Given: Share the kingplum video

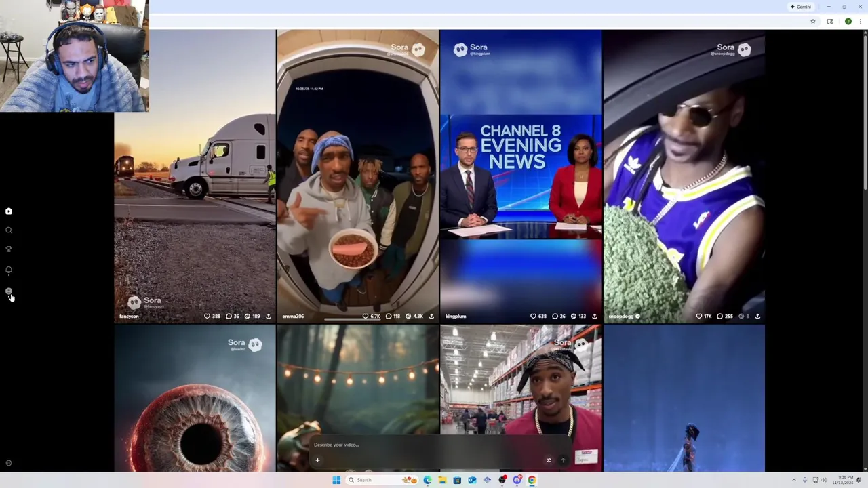Looking at the screenshot, I should pos(595,317).
